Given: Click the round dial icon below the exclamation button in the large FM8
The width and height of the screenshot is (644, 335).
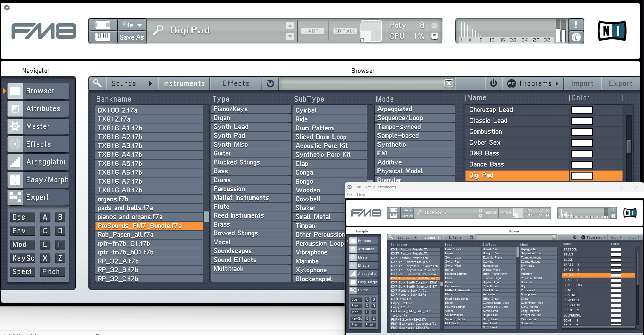Looking at the screenshot, I should coord(576,37).
